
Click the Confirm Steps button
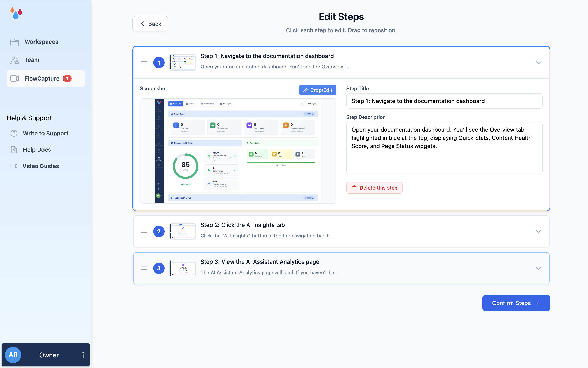(x=516, y=303)
